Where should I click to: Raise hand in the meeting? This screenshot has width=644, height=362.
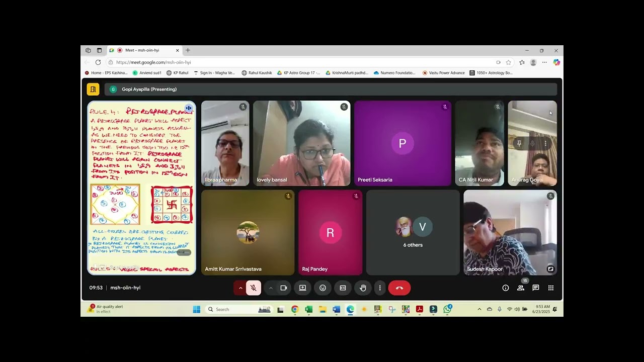point(363,288)
